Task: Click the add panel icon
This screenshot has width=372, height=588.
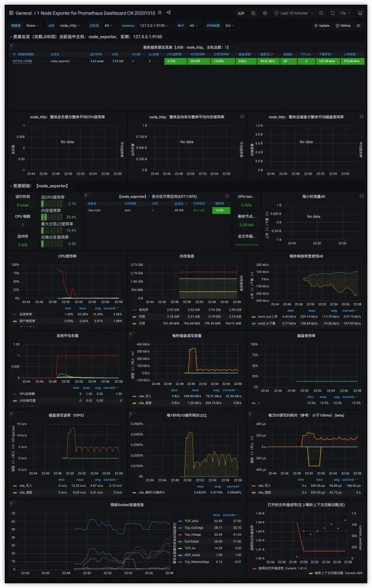Action: pos(241,13)
